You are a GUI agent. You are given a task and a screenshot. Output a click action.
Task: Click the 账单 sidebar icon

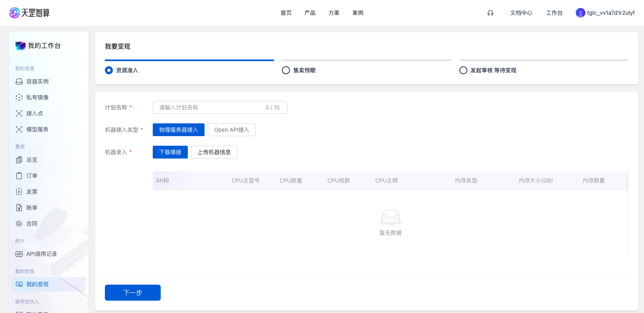[19, 208]
